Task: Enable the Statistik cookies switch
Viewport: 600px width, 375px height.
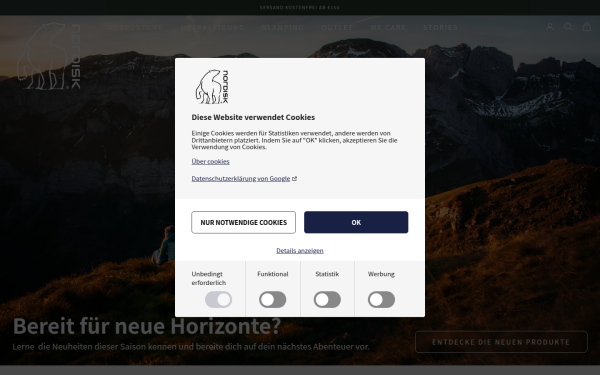Action: click(x=327, y=300)
